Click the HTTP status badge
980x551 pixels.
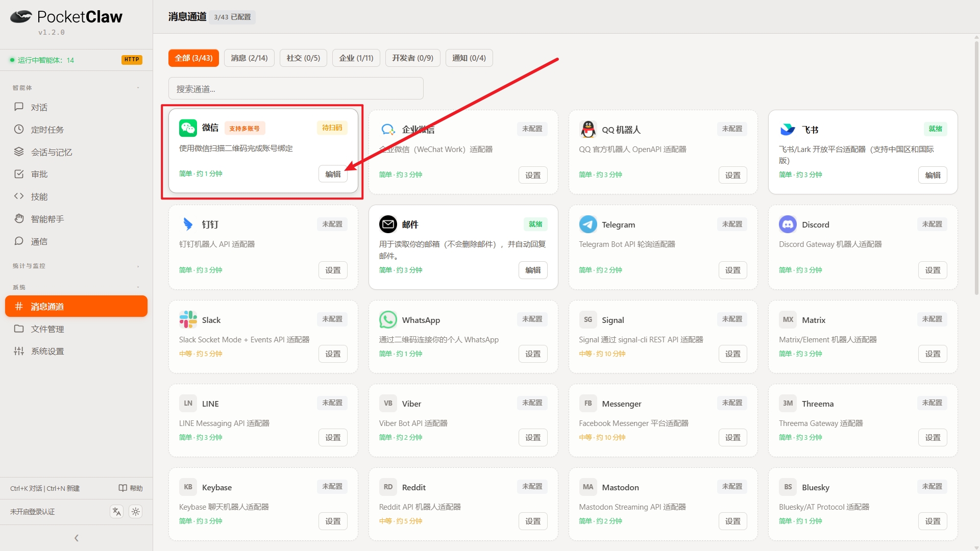[132, 60]
